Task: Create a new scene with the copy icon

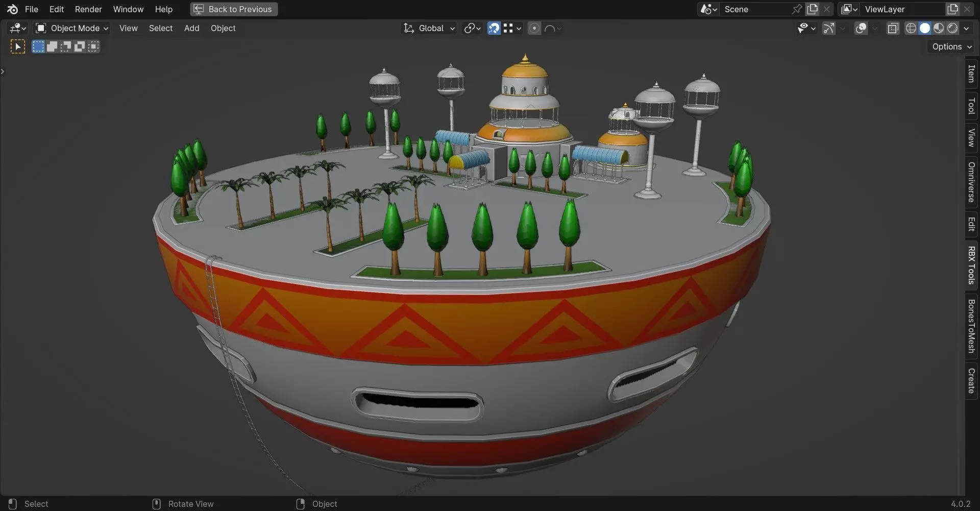Action: click(813, 9)
